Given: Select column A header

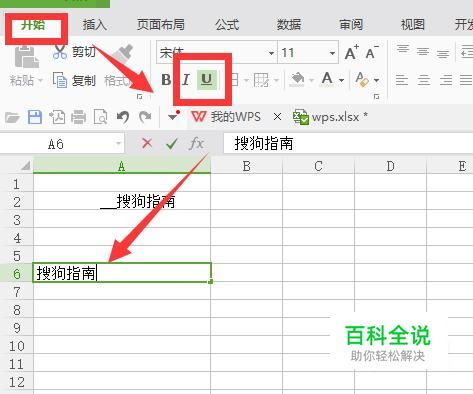Looking at the screenshot, I should pos(122,166).
